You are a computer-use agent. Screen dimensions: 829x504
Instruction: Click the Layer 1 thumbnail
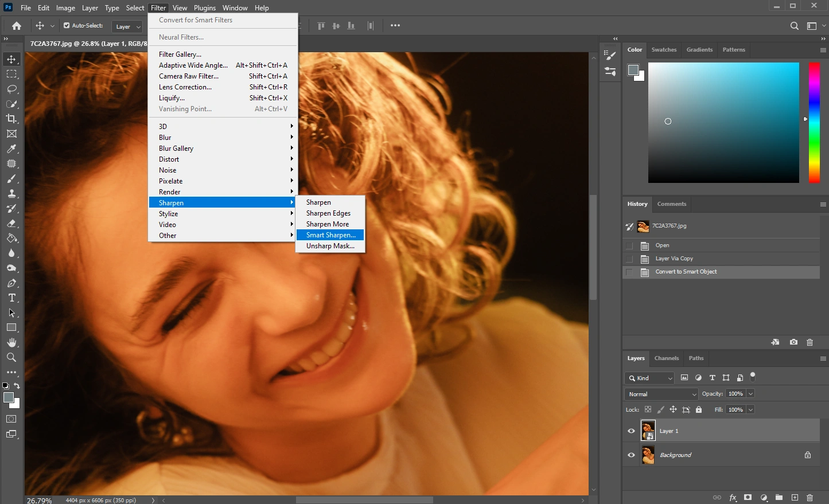648,431
